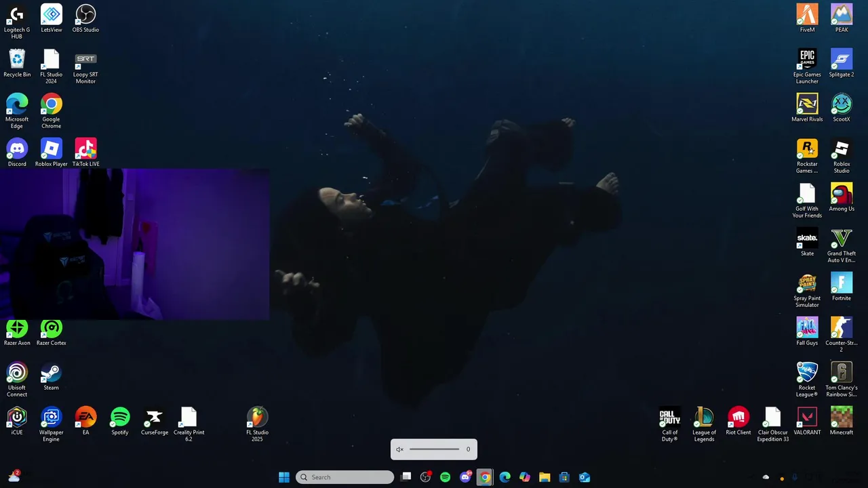Click the taskbar Search box
The image size is (868, 488).
[x=345, y=477]
